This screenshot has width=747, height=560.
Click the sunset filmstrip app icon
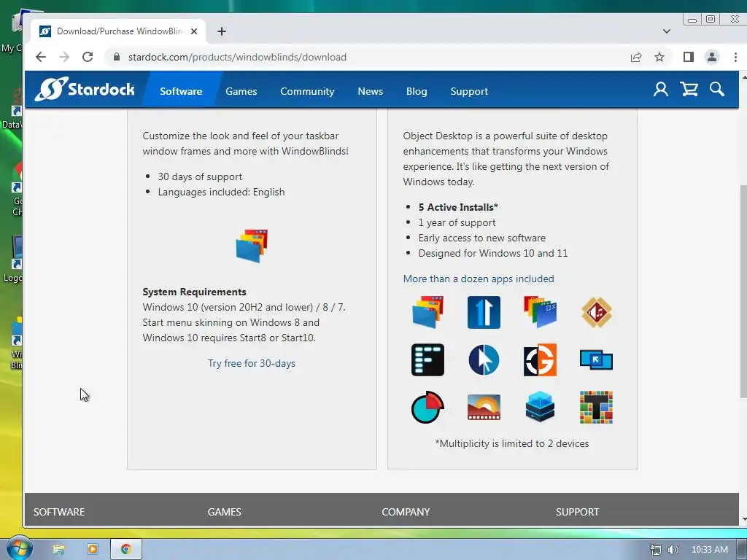coord(484,408)
